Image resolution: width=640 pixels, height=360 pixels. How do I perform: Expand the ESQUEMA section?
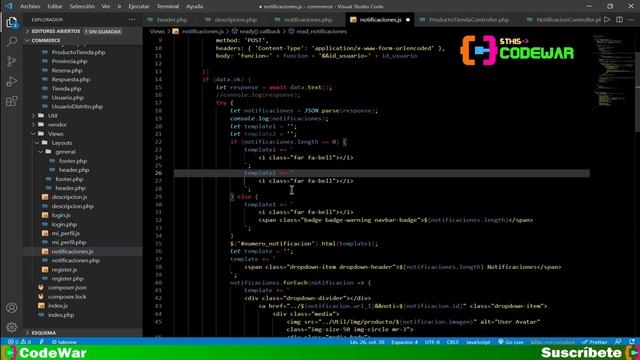[43, 333]
